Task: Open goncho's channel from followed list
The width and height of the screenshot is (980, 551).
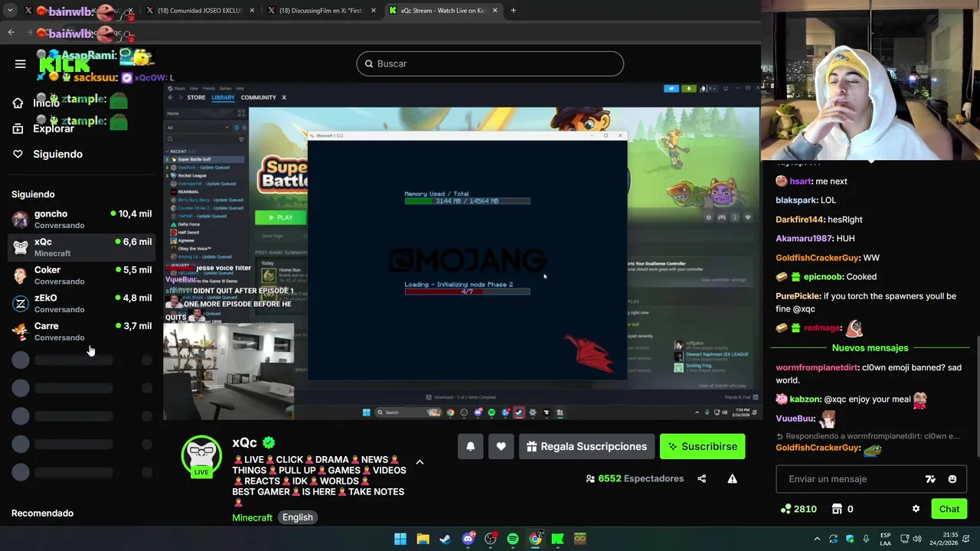Action: coord(82,219)
